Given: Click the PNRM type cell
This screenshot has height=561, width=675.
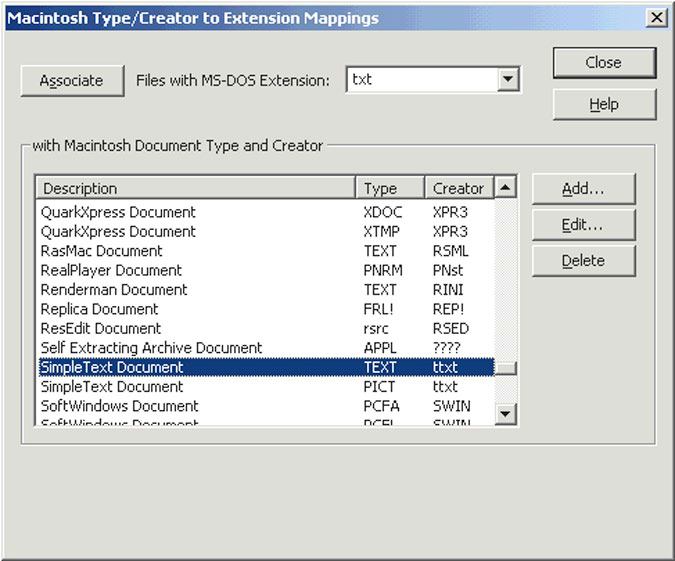Looking at the screenshot, I should tap(383, 270).
